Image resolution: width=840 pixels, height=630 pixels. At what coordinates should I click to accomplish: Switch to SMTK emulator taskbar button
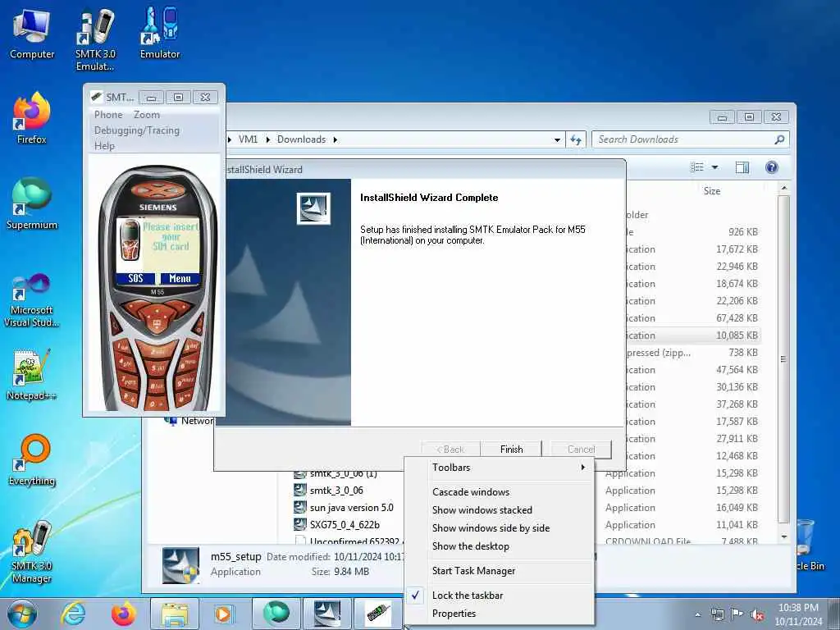377,614
